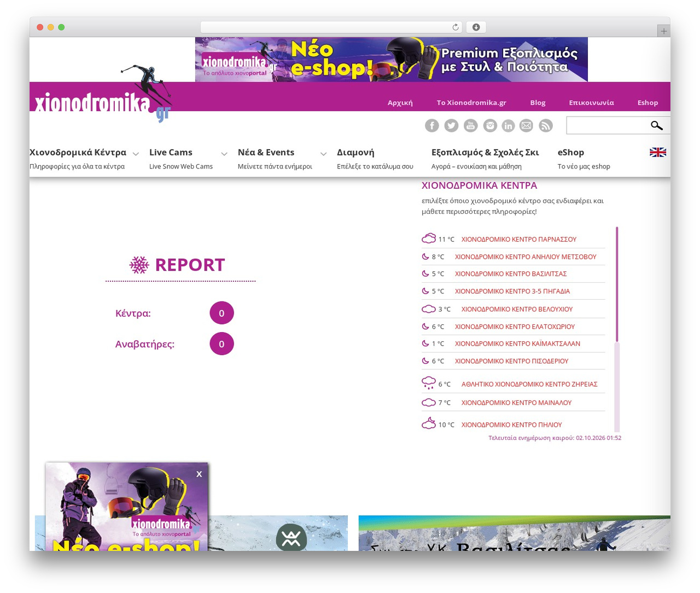Click the browser download icon
The image size is (700, 593).
pos(476,27)
